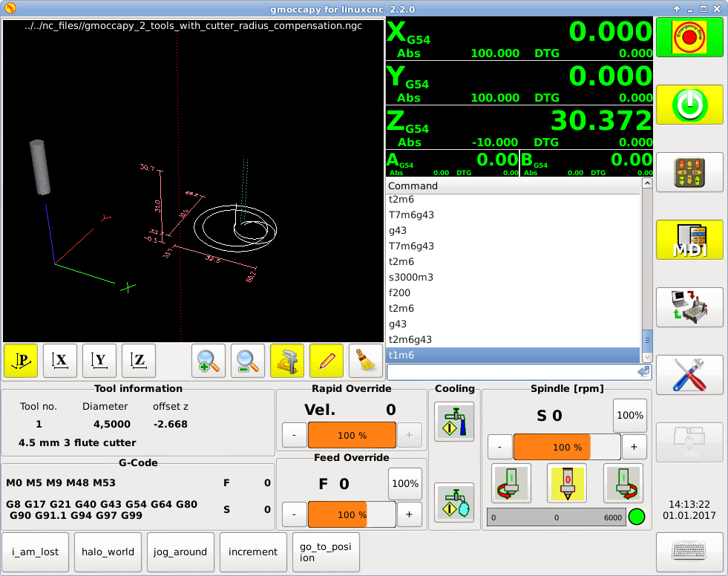Viewport: 728px width, 576px height.
Task: Click the A axis DRO display
Action: pyautogui.click(x=452, y=163)
